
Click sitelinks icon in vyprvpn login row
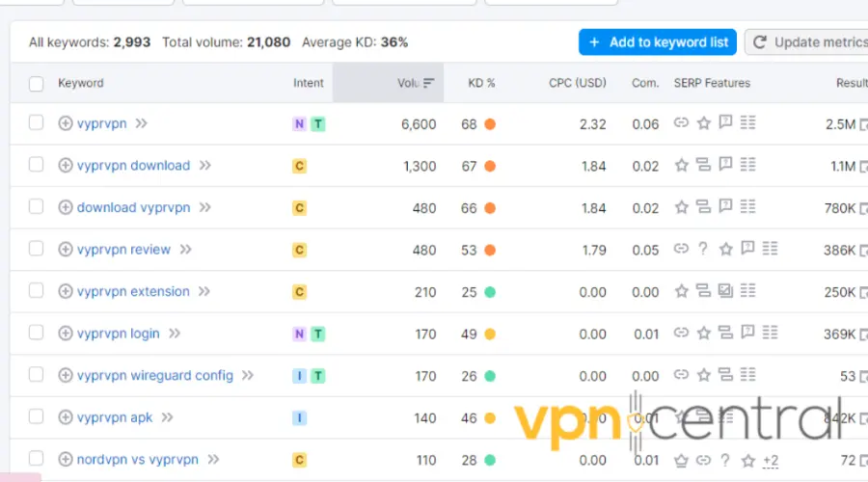tap(681, 333)
